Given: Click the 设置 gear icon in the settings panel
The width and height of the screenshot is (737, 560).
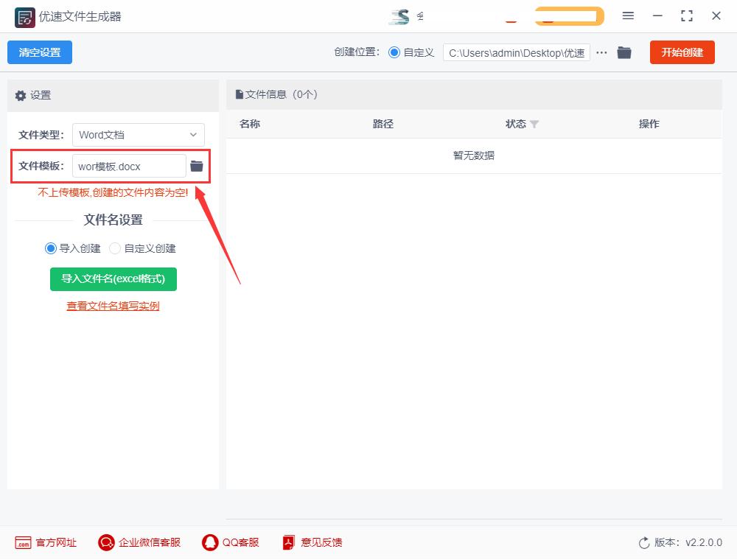Looking at the screenshot, I should 20,96.
